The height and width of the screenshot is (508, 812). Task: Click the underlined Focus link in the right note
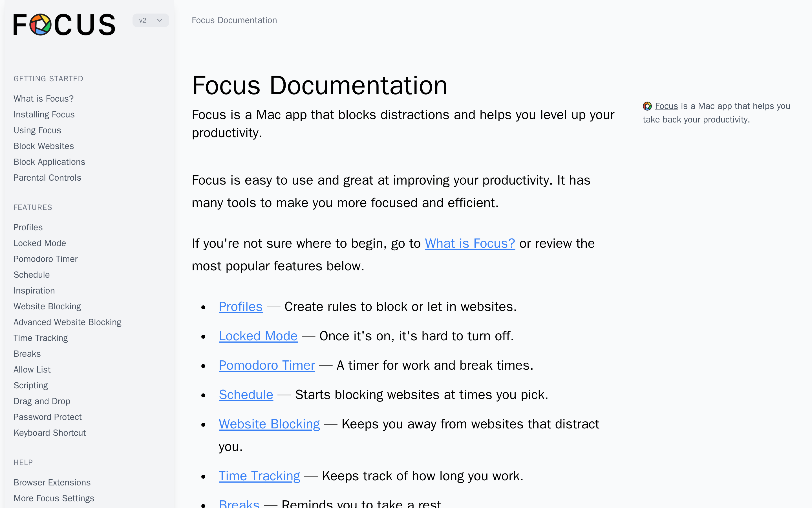tap(667, 106)
